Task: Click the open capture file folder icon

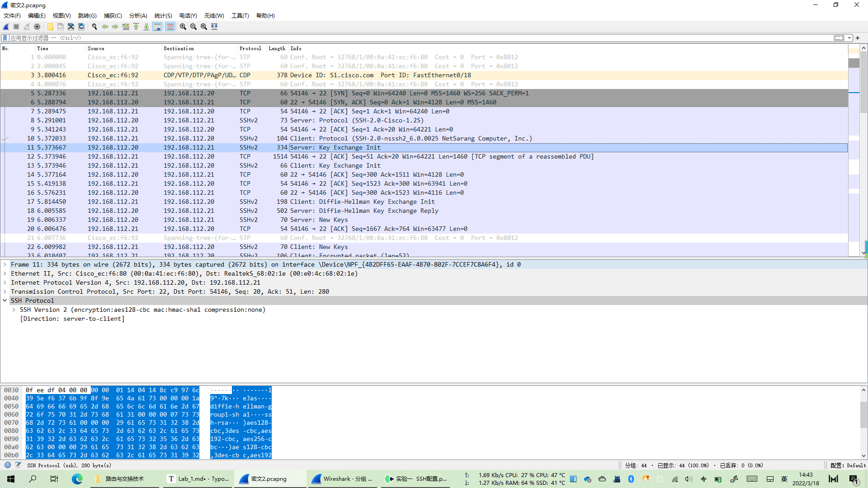Action: click(50, 27)
